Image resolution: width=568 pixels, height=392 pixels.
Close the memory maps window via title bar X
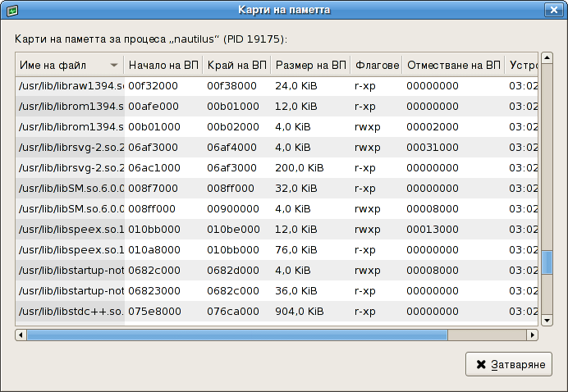pyautogui.click(x=556, y=10)
